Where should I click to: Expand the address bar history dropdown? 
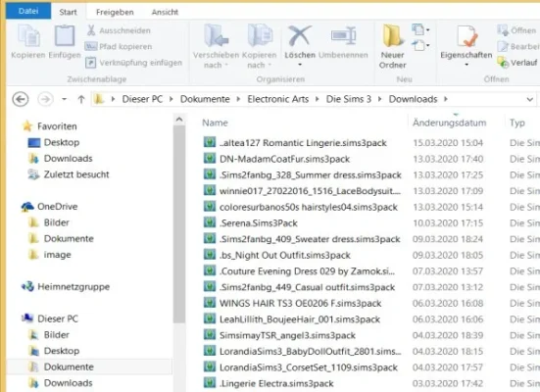pos(529,100)
